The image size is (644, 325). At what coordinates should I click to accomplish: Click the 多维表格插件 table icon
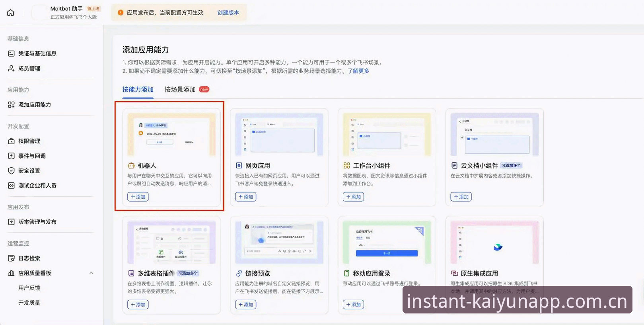131,273
